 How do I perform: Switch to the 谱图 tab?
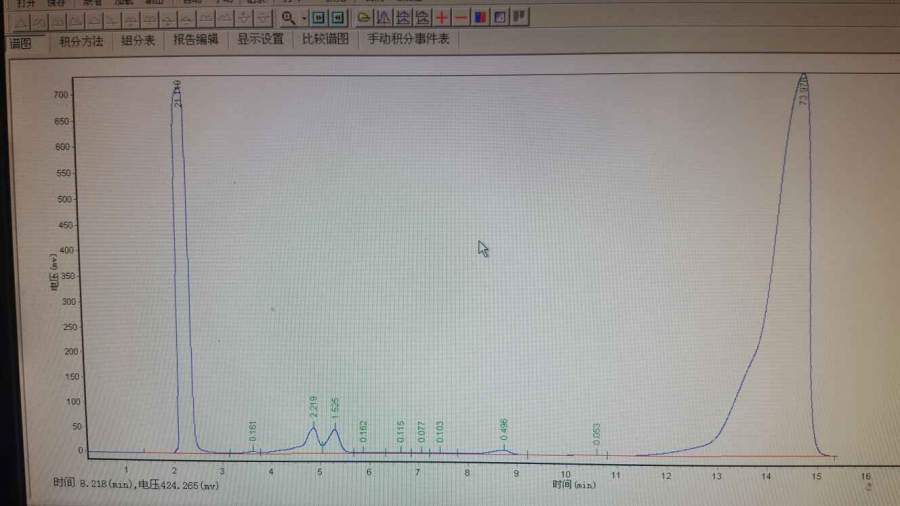[x=21, y=43]
